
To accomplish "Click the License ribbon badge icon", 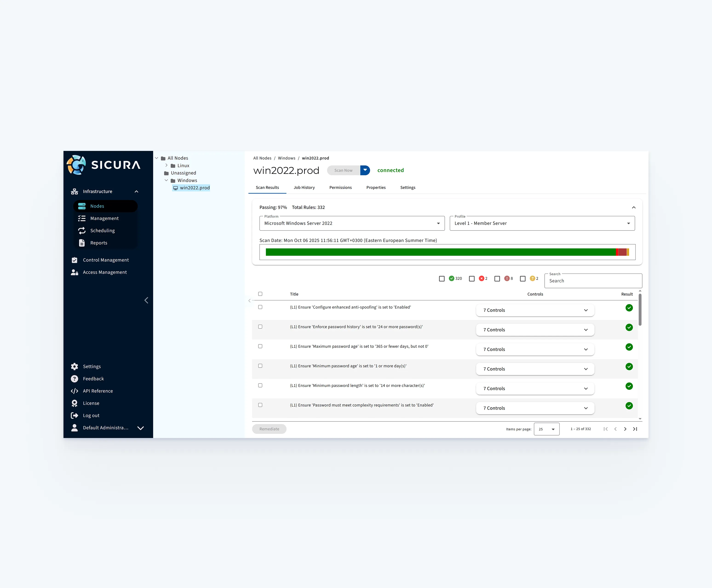I will [x=75, y=403].
